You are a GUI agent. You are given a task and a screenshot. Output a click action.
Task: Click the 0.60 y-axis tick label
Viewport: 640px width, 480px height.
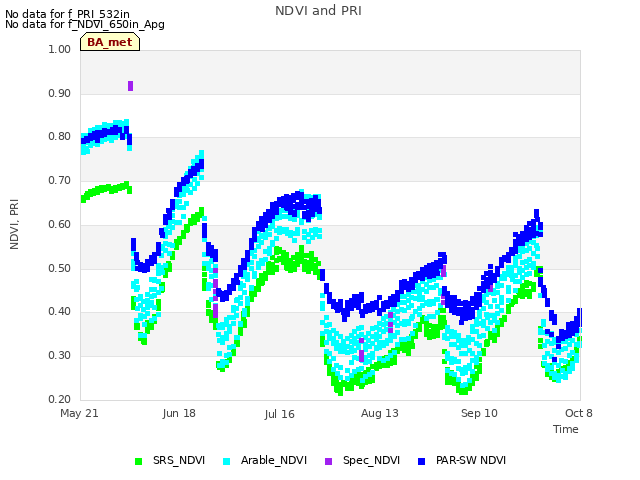click(60, 224)
